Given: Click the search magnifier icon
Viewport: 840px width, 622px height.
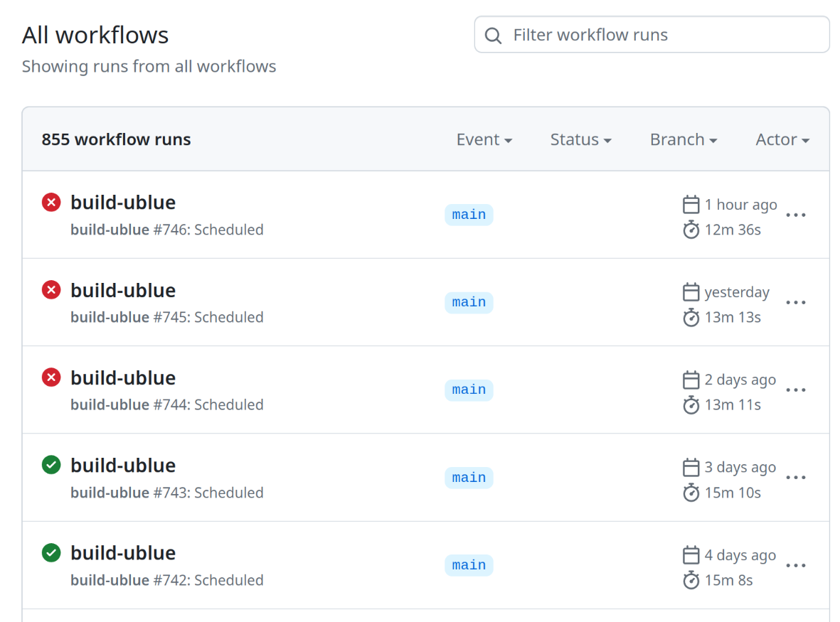Looking at the screenshot, I should pyautogui.click(x=493, y=36).
